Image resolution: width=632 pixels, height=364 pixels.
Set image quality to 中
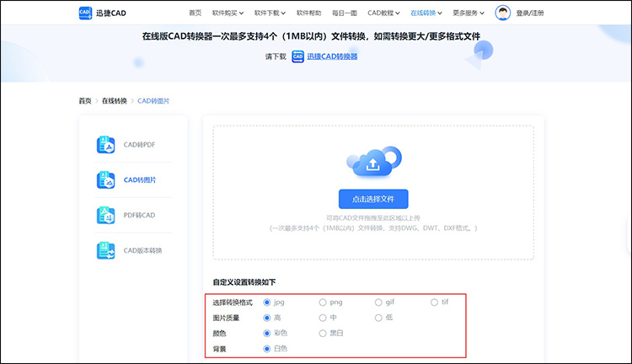323,318
